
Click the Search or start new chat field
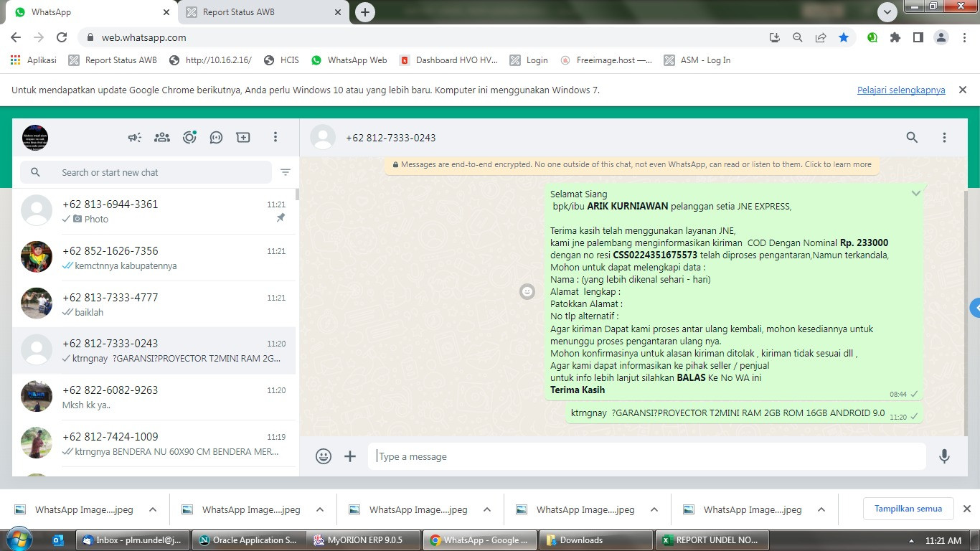[x=146, y=172]
